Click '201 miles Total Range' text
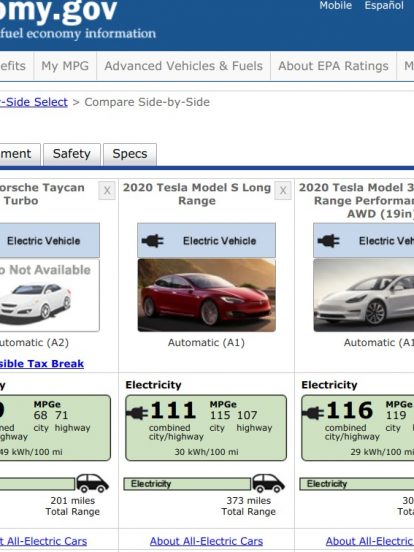The width and height of the screenshot is (414, 552). [x=73, y=506]
